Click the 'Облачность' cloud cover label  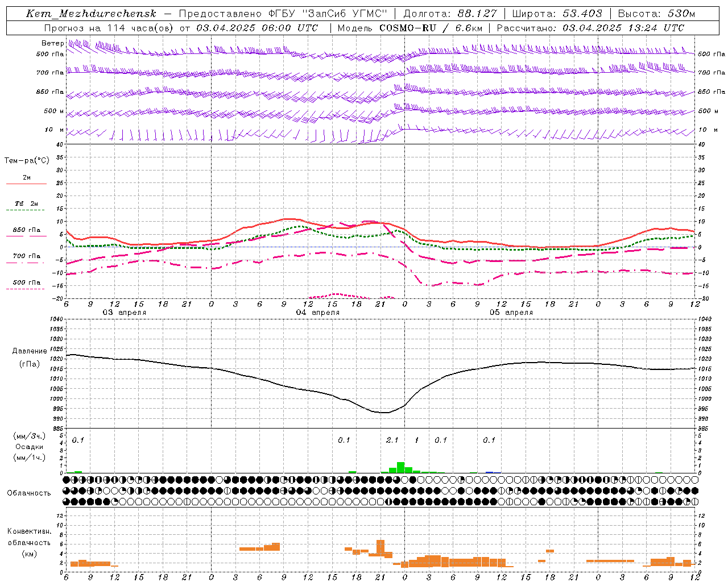tap(29, 493)
